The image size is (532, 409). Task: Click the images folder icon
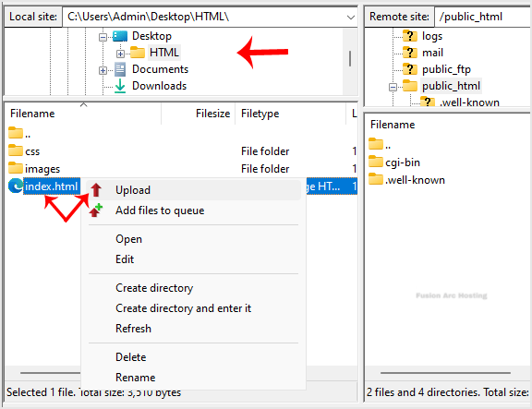pyautogui.click(x=16, y=167)
